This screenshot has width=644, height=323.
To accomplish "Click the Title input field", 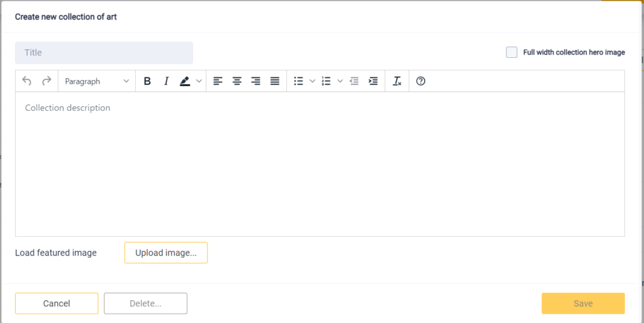I will (x=104, y=53).
